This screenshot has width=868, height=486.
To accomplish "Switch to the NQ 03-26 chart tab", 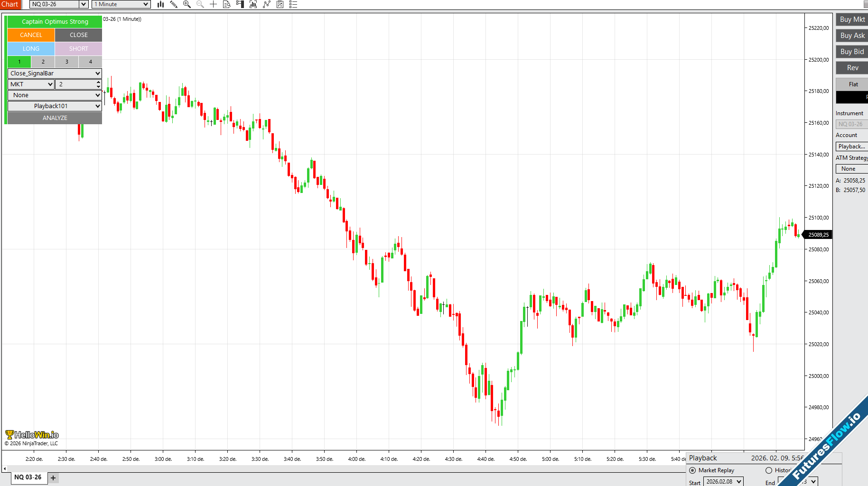I will pyautogui.click(x=28, y=477).
